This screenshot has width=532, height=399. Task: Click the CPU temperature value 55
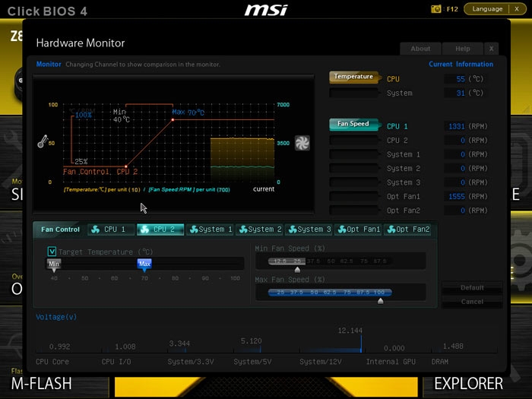tap(460, 79)
